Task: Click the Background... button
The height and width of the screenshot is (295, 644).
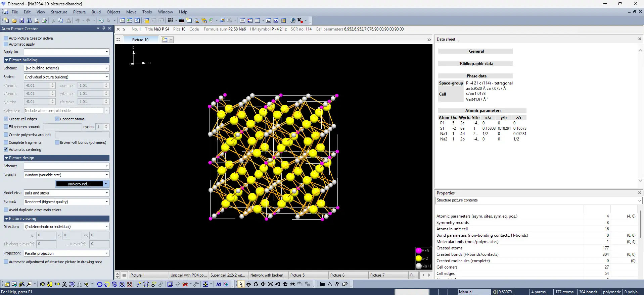Action: 79,184
